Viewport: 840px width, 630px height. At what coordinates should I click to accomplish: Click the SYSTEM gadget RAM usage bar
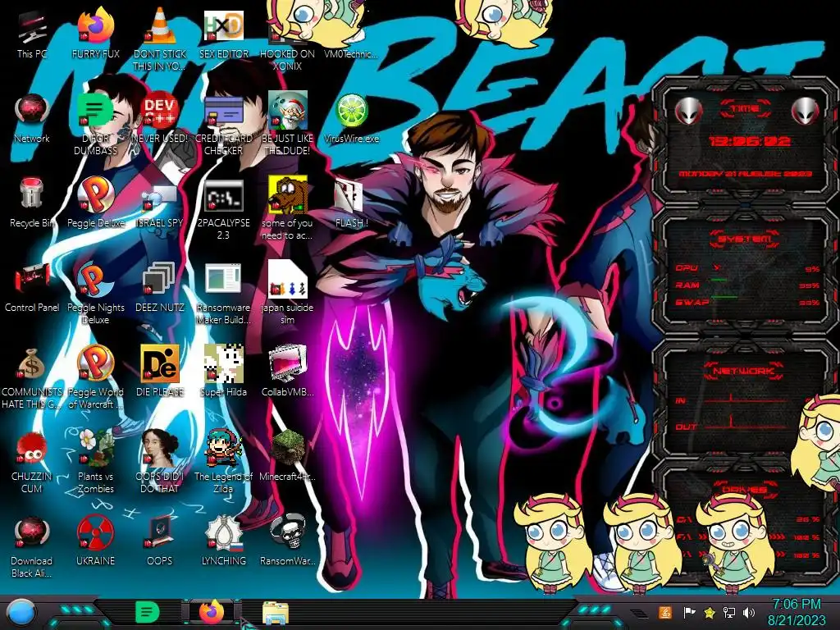[x=746, y=285]
